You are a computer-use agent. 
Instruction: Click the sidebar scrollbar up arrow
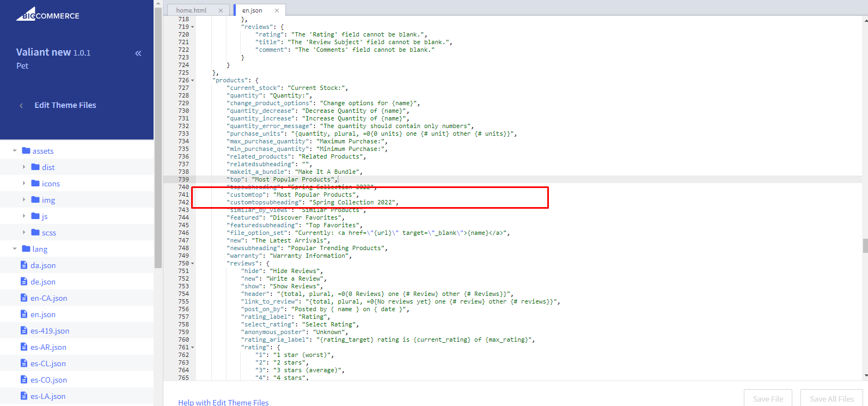coord(158,3)
